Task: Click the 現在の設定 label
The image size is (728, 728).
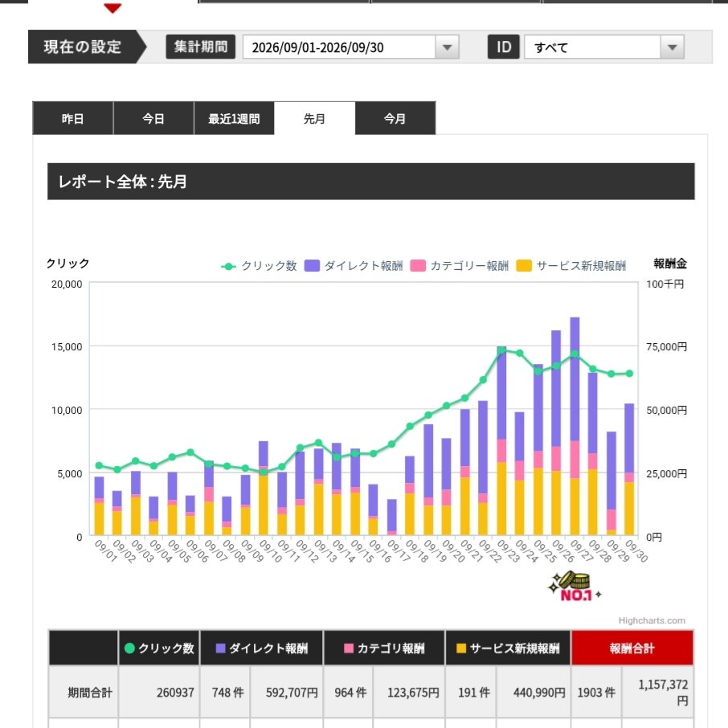Action: pos(83,47)
